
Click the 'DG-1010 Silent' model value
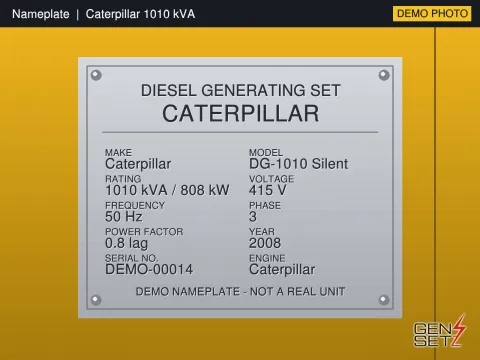(x=299, y=164)
